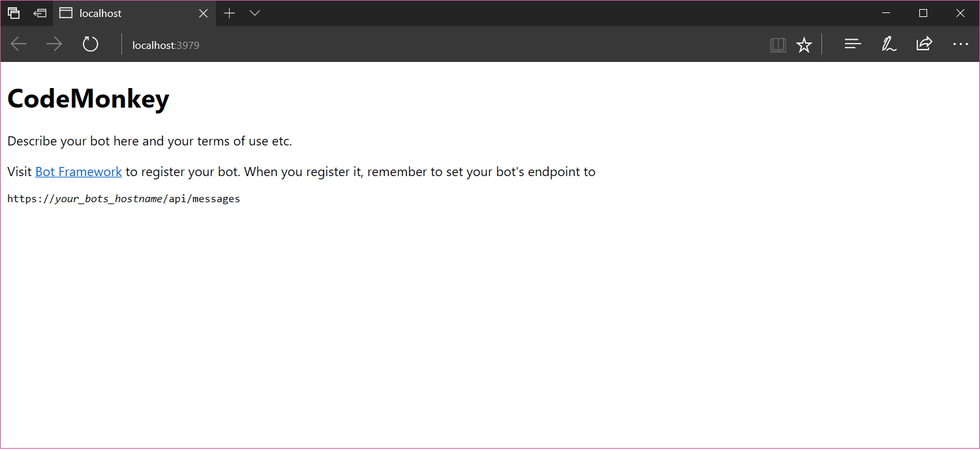
Task: Start a Web Note annotation
Action: 889,44
